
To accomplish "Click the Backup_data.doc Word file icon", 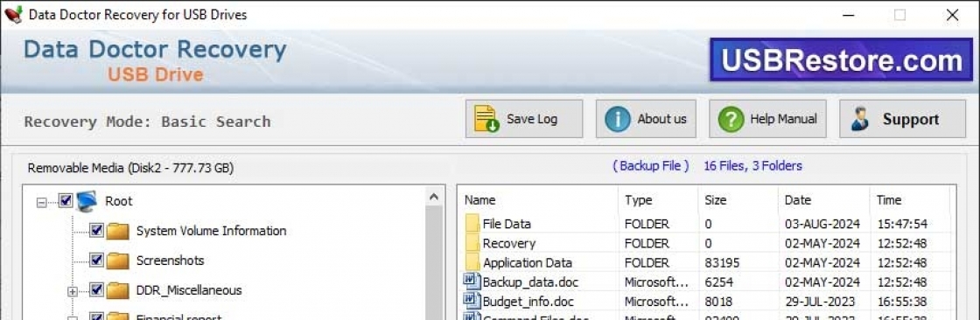I will (x=472, y=282).
